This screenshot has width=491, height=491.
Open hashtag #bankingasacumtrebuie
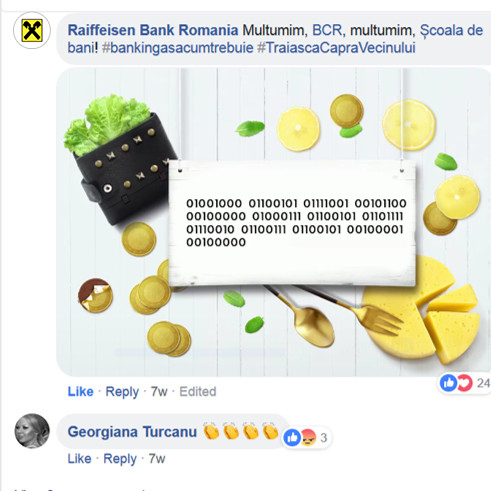[177, 48]
